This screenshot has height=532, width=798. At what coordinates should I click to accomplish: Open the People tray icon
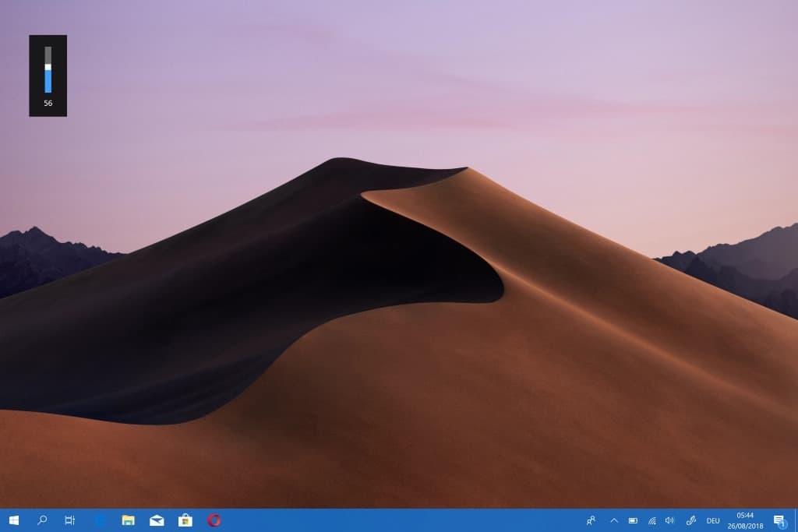click(x=591, y=520)
